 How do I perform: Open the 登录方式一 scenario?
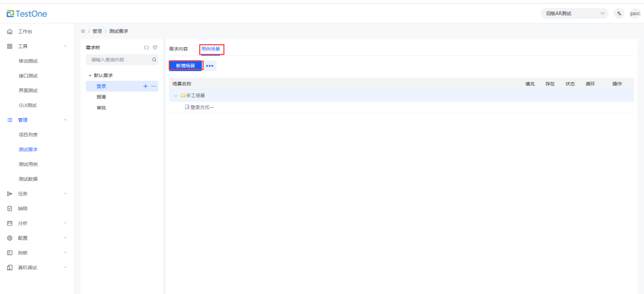(x=202, y=107)
